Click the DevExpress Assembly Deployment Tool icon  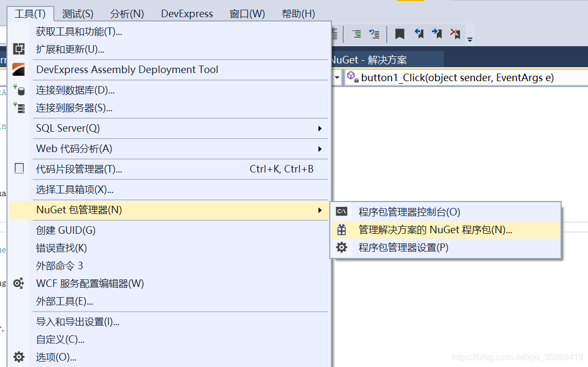(19, 70)
